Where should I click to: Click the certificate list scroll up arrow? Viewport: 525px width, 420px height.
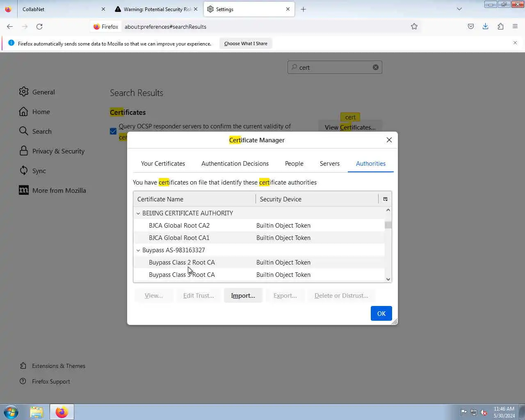(x=388, y=210)
